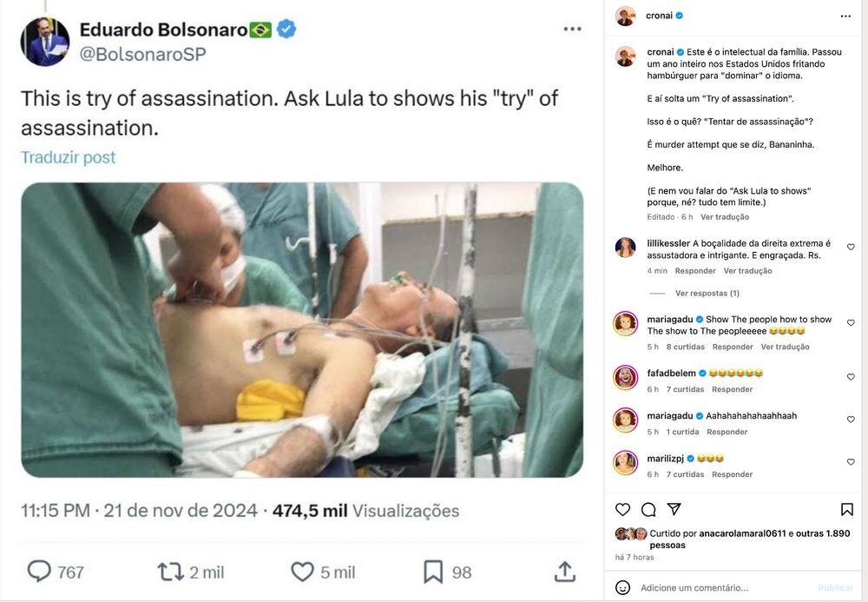Open Instagram post three-dots options menu

coord(845,16)
